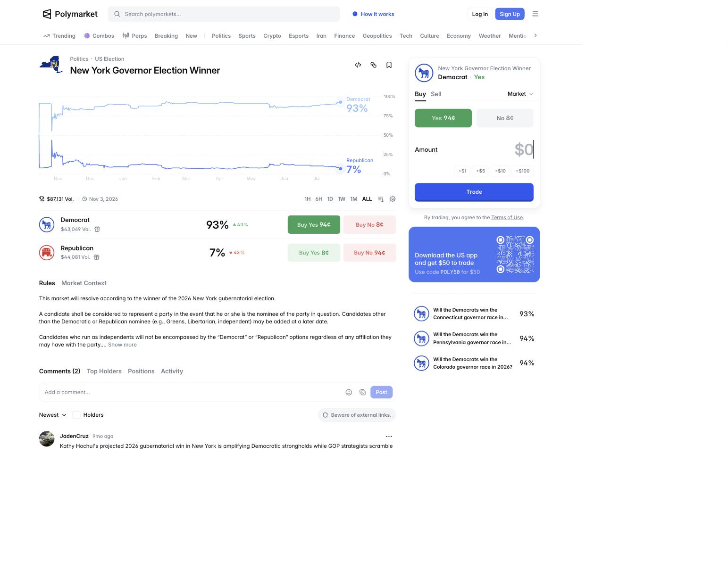Click gift icon next to Republican volume
Viewport: 728px width, 561px height.
[x=96, y=257]
